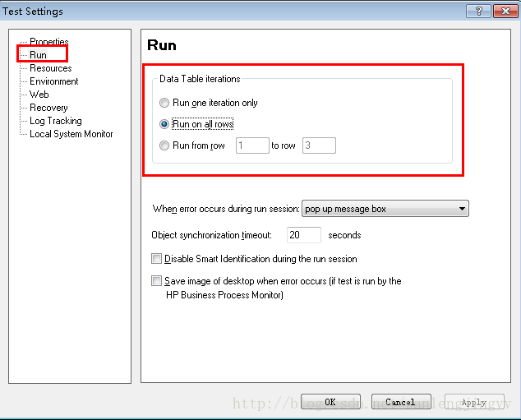Screen dimensions: 521x420
Task: Click the synchronization timeout seconds field
Action: pos(303,235)
